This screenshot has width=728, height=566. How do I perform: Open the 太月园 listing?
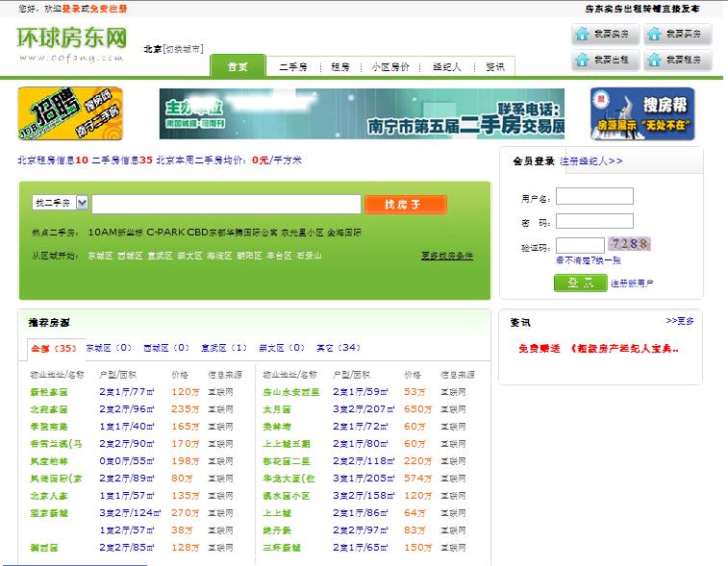tap(277, 409)
